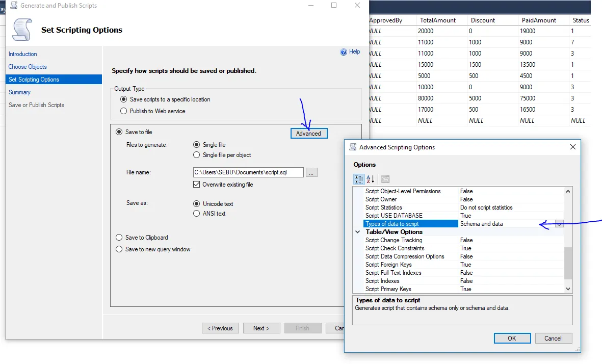Click the ApprovedBy column header in results grid
This screenshot has height=364, width=602.
[392, 20]
